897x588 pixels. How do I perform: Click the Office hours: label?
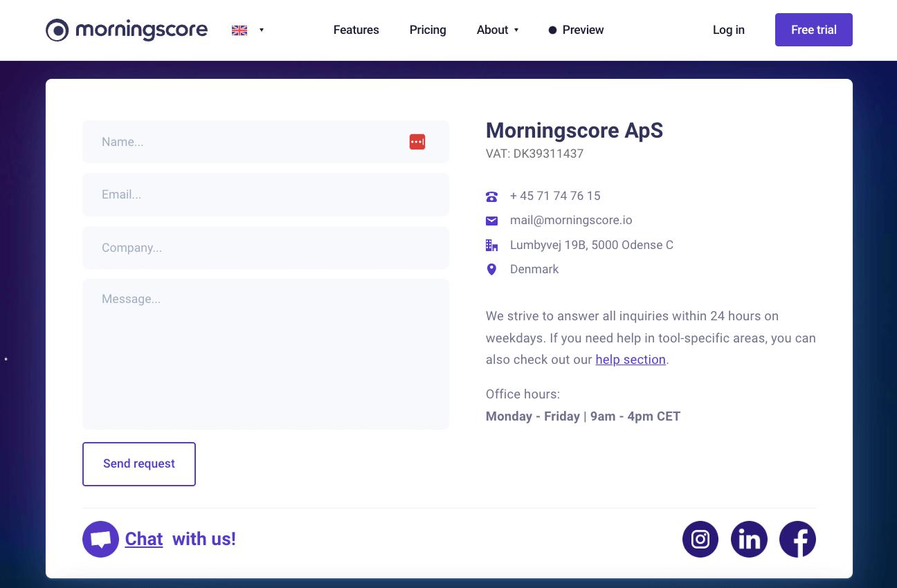coord(523,394)
